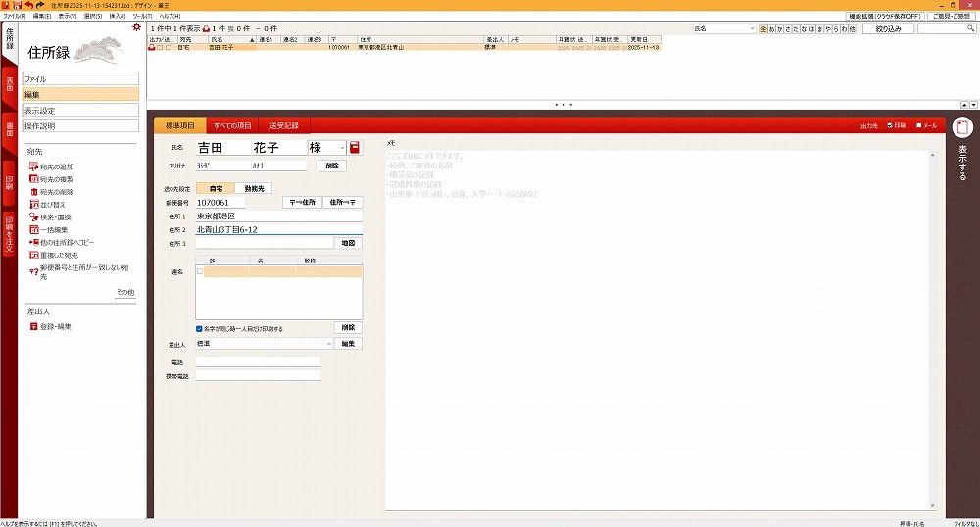Click the 宛先の削除 trash icon
Screen dimensions: 980x527
(x=33, y=192)
